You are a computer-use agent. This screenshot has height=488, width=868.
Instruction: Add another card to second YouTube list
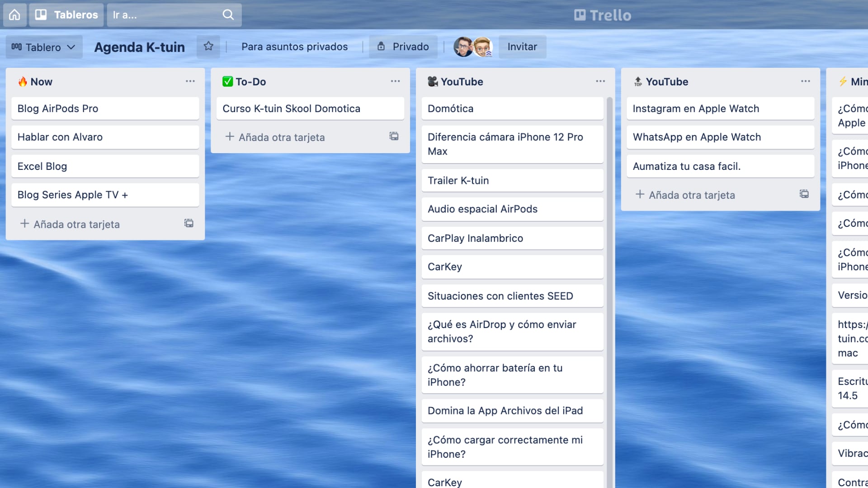pyautogui.click(x=685, y=195)
